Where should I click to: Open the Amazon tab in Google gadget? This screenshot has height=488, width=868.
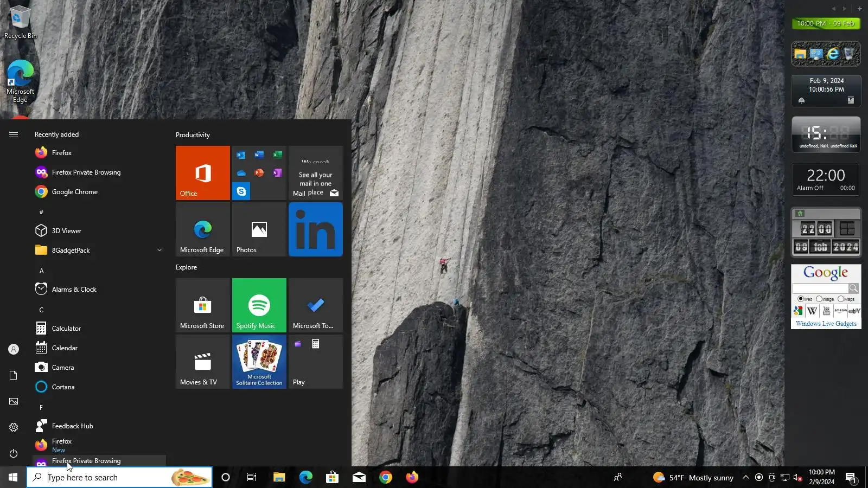tap(840, 311)
